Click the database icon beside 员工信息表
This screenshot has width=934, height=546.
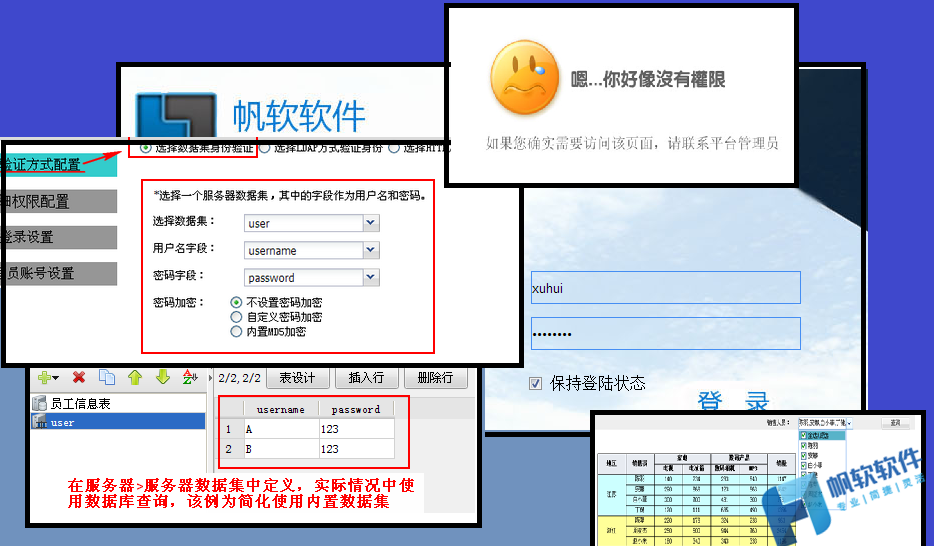coord(39,403)
